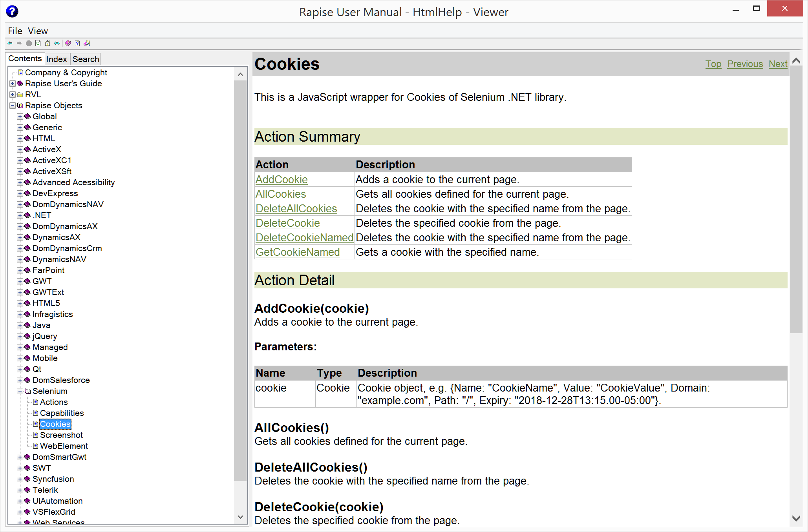Go to Home via house icon
Image resolution: width=808 pixels, height=532 pixels.
[48, 44]
